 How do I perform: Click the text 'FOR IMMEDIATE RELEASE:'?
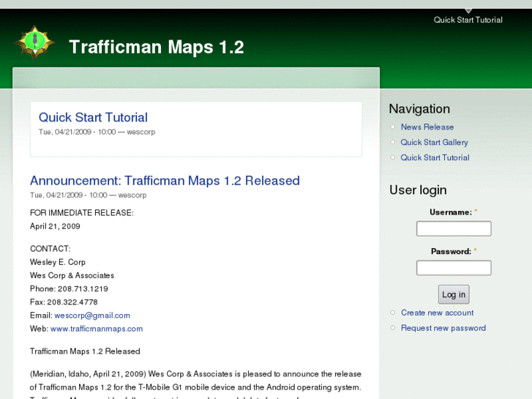[x=82, y=213]
